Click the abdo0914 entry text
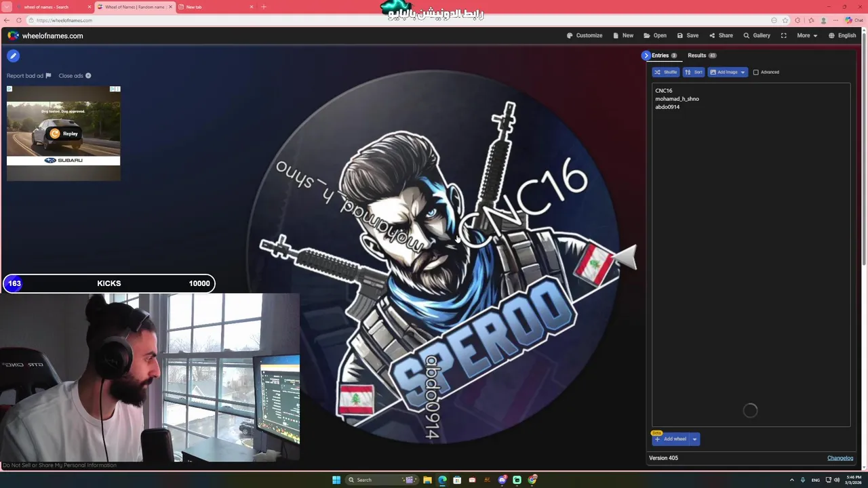This screenshot has height=488, width=868. pos(667,107)
